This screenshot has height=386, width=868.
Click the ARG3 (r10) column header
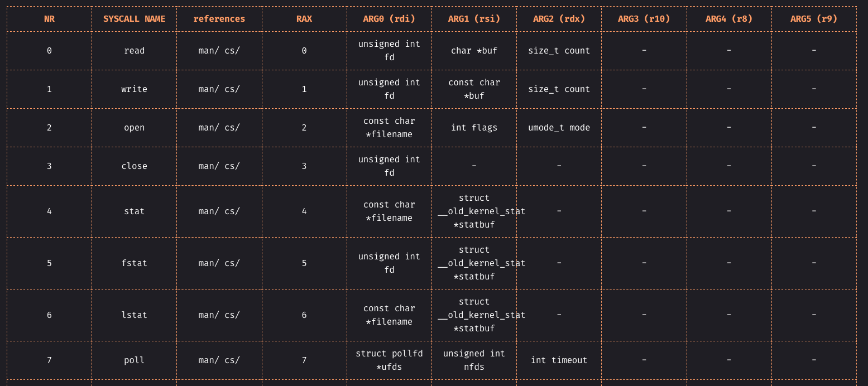click(644, 19)
